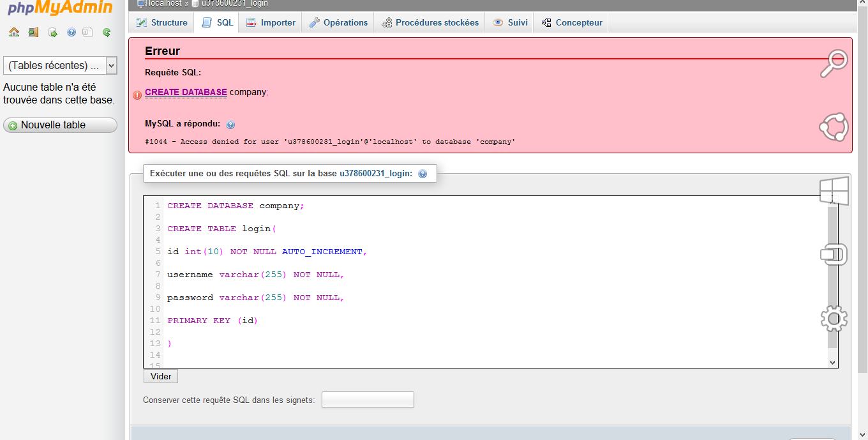Screen dimensions: 868x440
Task: Go to the phpMyAdmin home icon
Action: (14, 32)
